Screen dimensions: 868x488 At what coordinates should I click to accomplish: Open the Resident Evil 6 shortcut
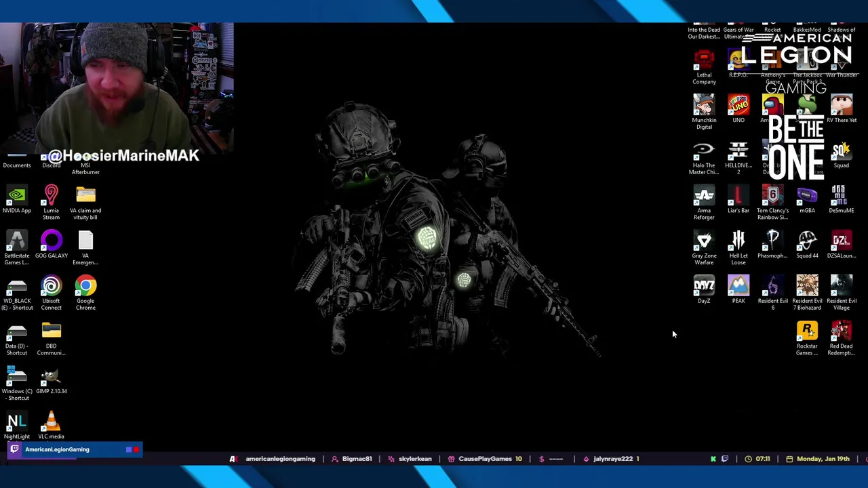tap(772, 293)
